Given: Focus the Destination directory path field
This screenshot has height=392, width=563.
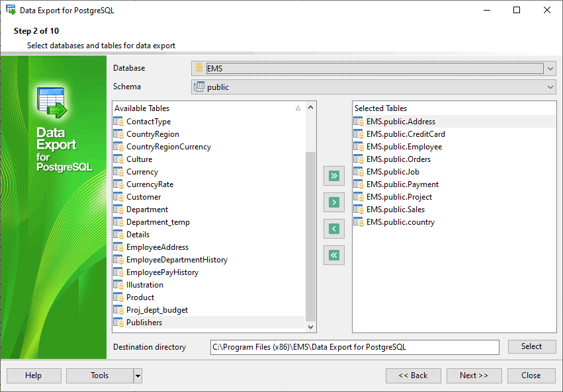Looking at the screenshot, I should tap(354, 347).
